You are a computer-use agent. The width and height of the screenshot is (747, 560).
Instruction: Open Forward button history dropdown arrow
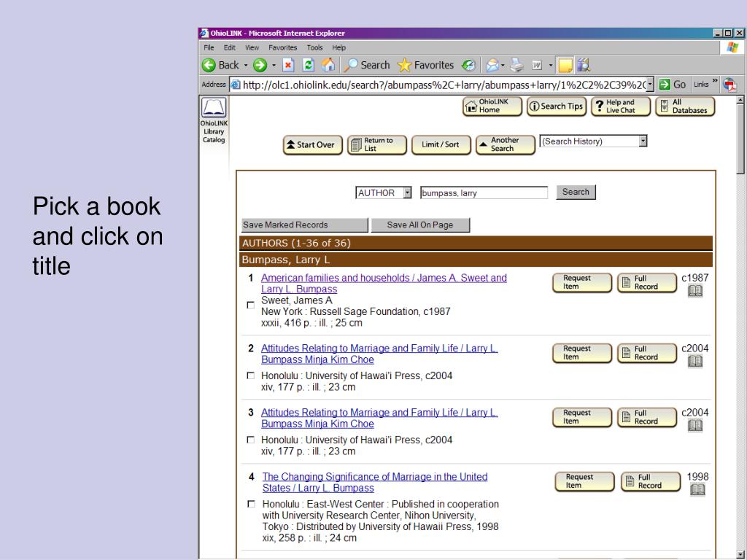point(274,65)
